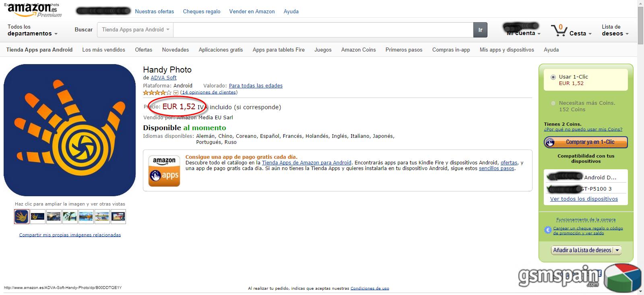This screenshot has width=644, height=295.
Task: Open the Juegos menu item
Action: 323,50
